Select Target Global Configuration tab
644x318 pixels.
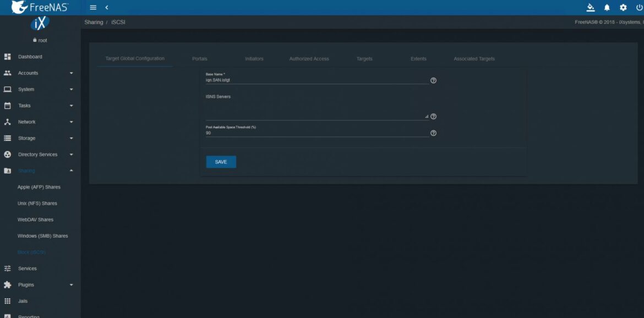(x=135, y=59)
